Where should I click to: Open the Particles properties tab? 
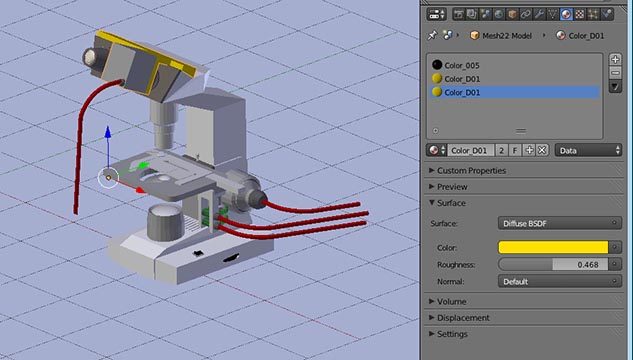[x=593, y=15]
